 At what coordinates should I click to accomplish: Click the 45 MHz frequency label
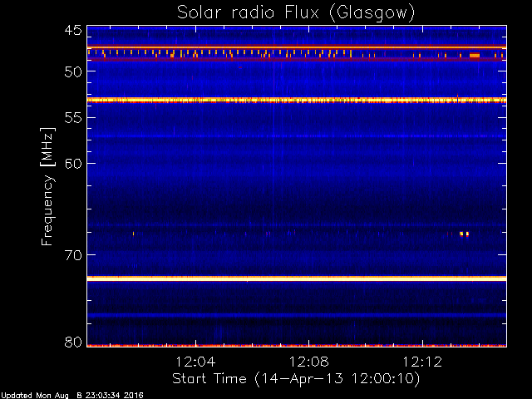coord(73,30)
